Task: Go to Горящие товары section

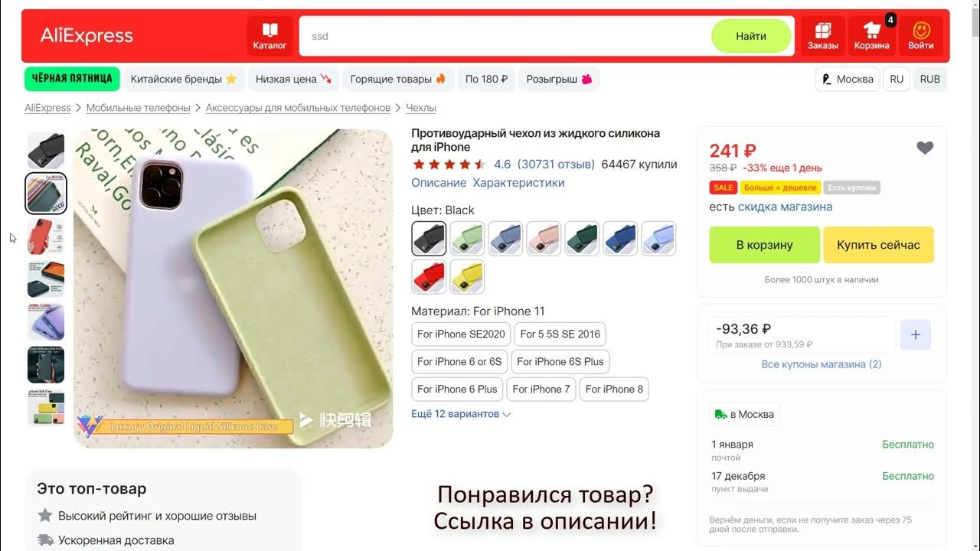Action: point(398,80)
